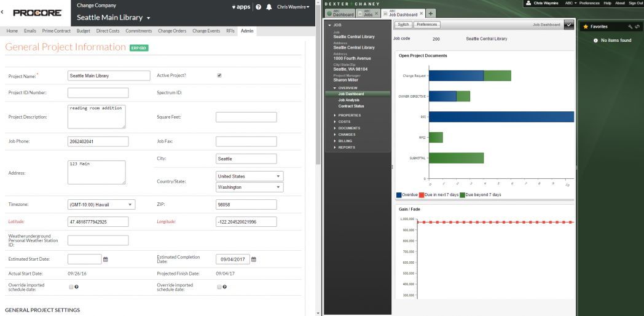The height and width of the screenshot is (316, 644).
Task: Close the Jobs tab
Action: (x=377, y=14)
